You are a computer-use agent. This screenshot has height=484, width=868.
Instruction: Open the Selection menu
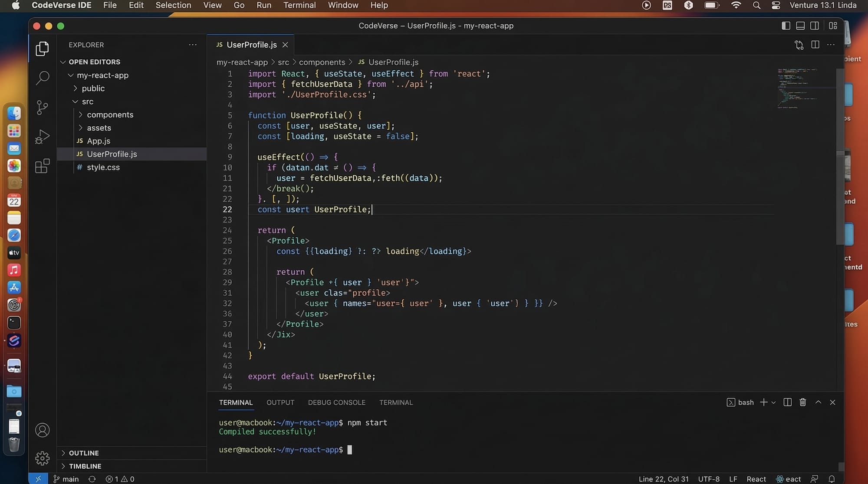tap(173, 5)
